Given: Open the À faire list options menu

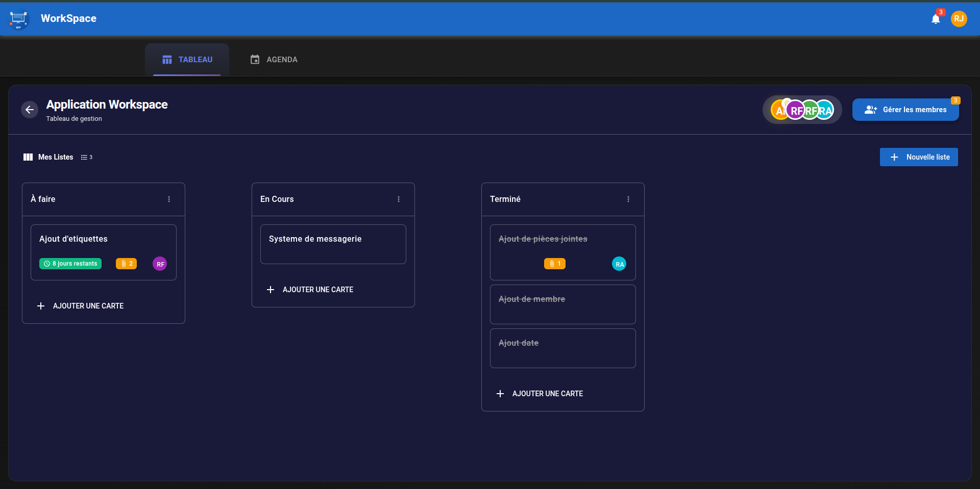Looking at the screenshot, I should [x=169, y=199].
